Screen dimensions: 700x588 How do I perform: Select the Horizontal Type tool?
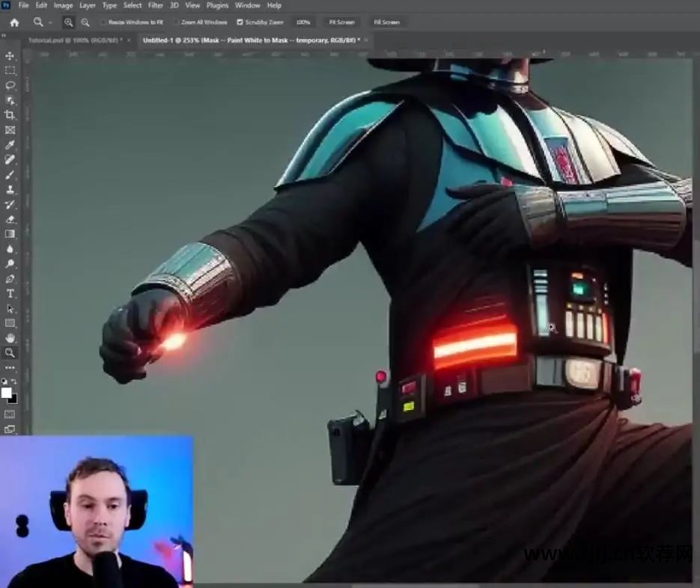click(10, 293)
